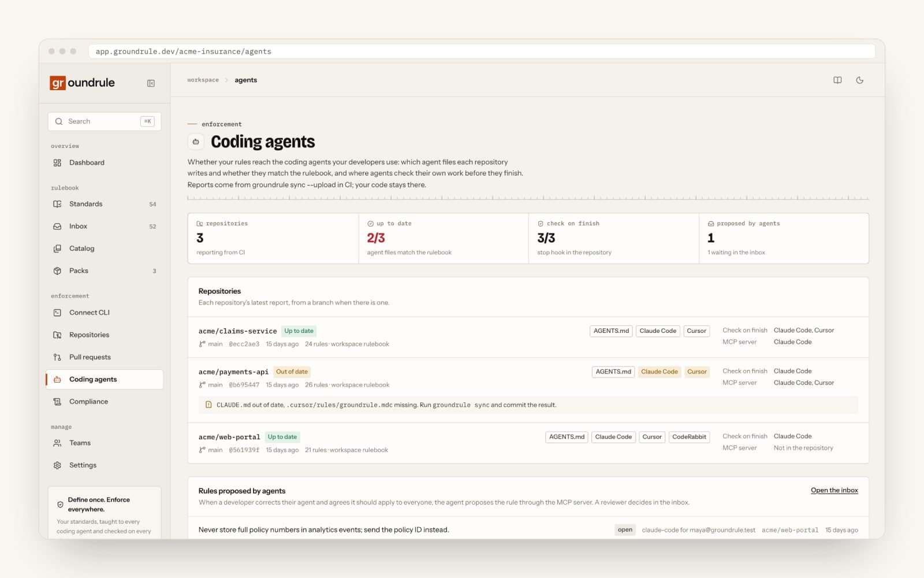
Task: Click the Inbox tray icon in sidebar
Action: 57,227
